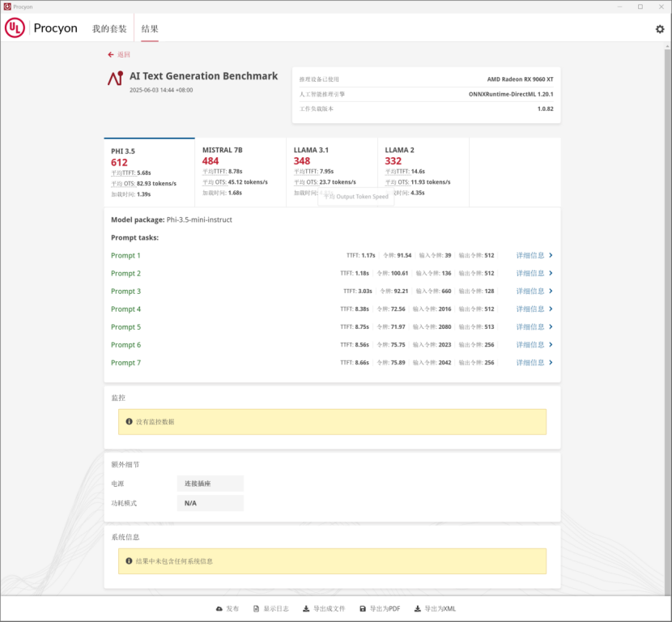Click the PHI 3.5 score 612
The image size is (672, 622).
click(x=119, y=163)
